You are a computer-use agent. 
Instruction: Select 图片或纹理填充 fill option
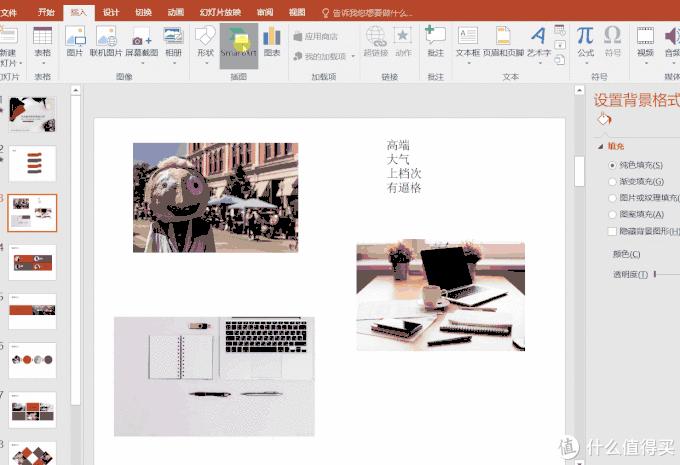click(612, 198)
